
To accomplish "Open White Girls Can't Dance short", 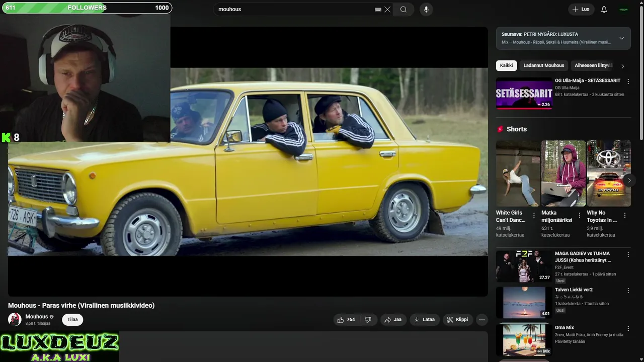I will pyautogui.click(x=517, y=173).
